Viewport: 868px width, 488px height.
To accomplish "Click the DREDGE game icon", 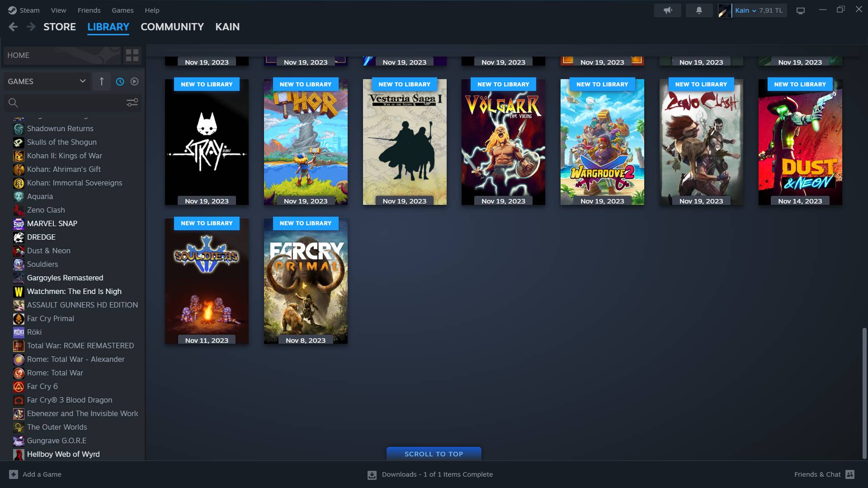I will (19, 237).
